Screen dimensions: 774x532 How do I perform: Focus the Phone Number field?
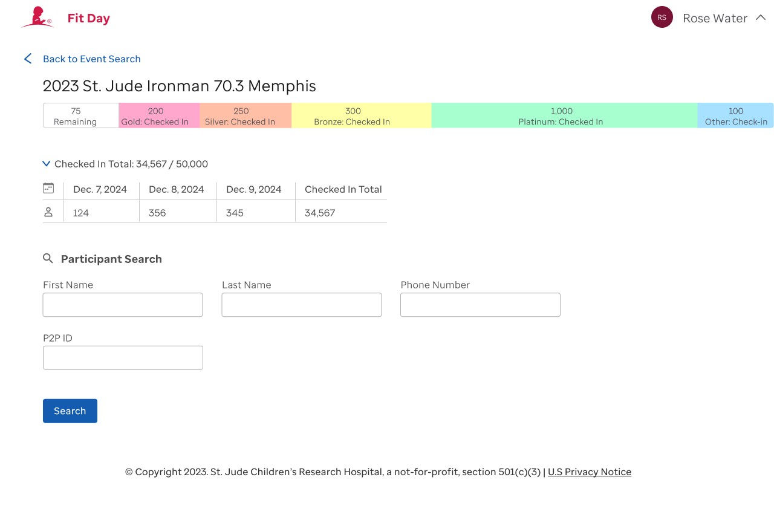(x=480, y=305)
